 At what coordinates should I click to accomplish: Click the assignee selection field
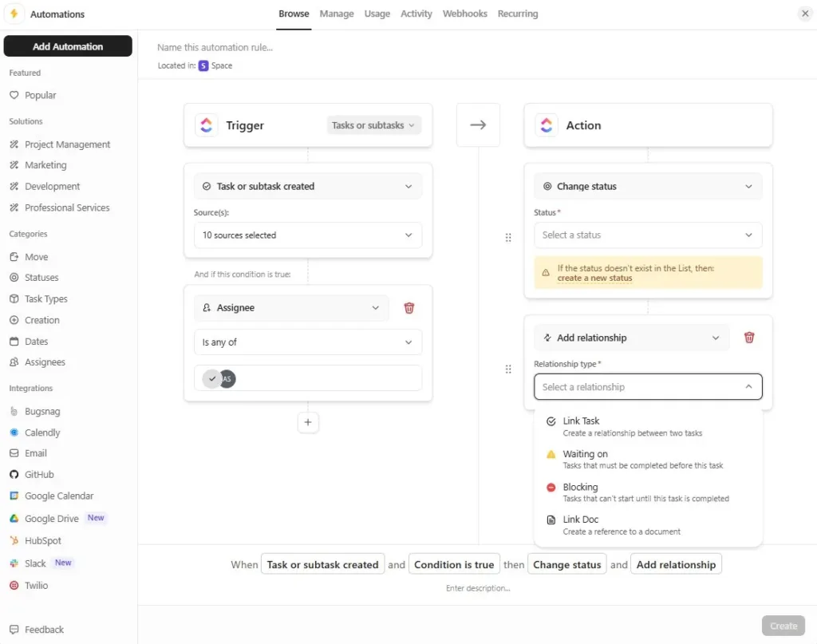pos(308,379)
